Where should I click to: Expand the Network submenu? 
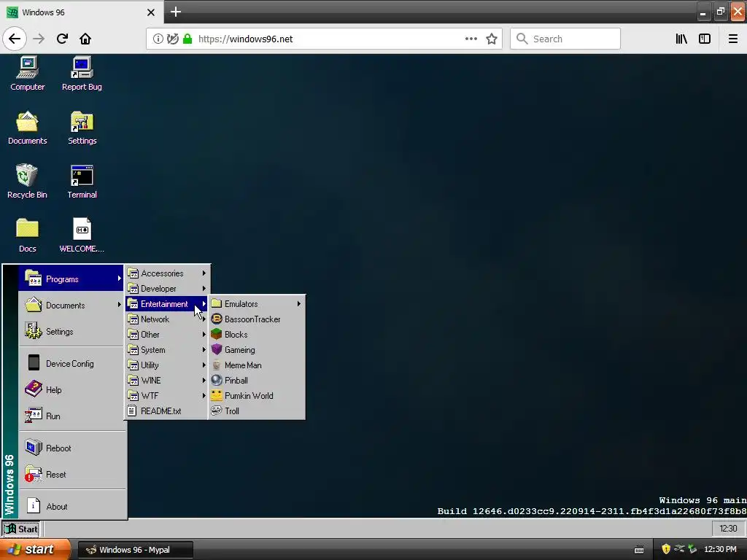click(167, 319)
